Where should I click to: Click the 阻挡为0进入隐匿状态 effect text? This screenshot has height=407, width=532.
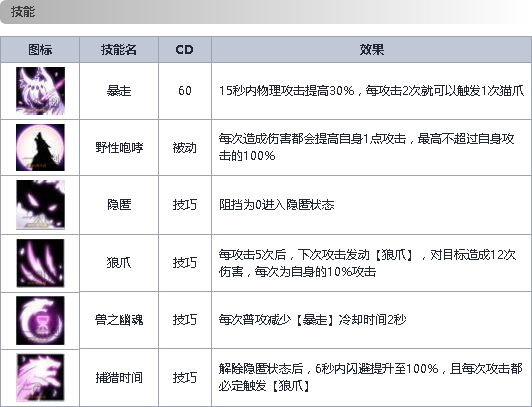(277, 205)
